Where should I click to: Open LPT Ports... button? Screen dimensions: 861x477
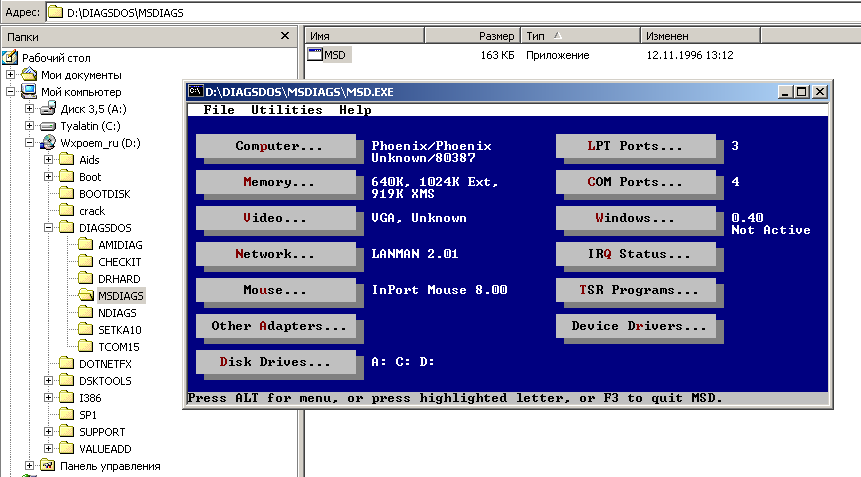click(636, 146)
